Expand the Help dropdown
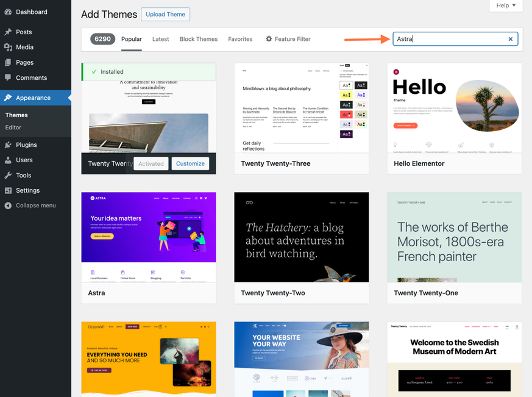 tap(506, 5)
